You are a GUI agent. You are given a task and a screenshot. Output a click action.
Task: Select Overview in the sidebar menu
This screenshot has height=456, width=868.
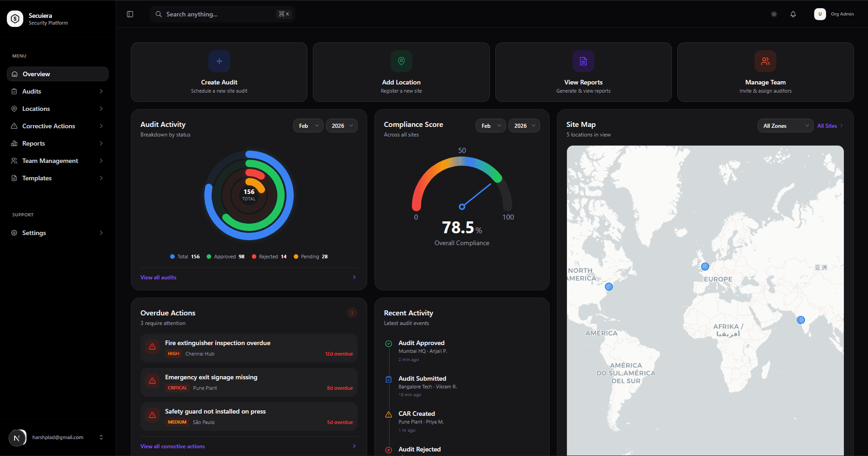(x=37, y=73)
